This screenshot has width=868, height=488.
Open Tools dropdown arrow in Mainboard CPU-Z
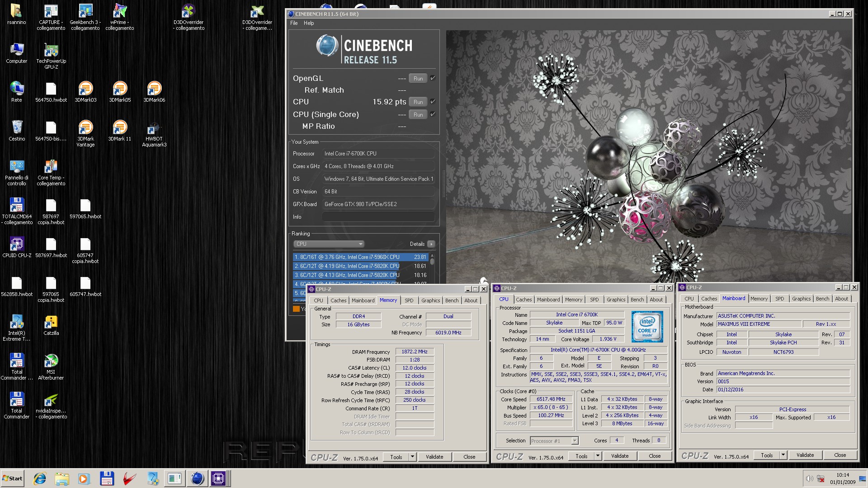[783, 455]
